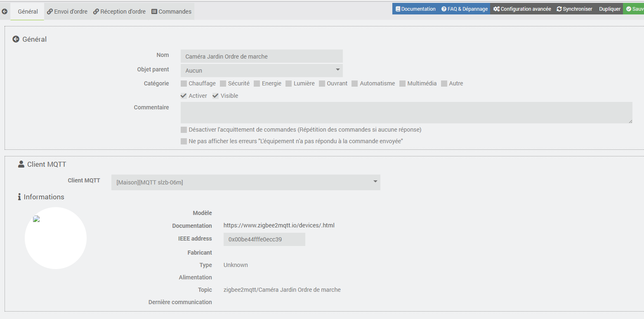Enable the Sécurité category checkbox
The width and height of the screenshot is (644, 319).
coord(223,84)
